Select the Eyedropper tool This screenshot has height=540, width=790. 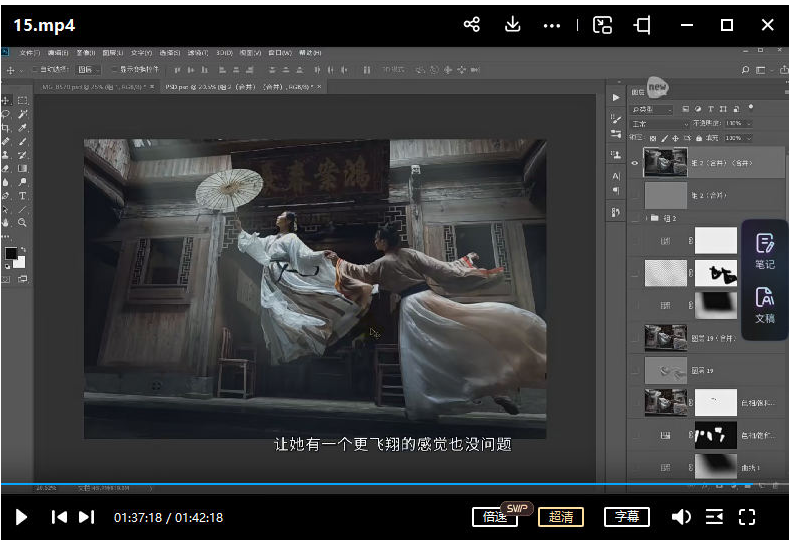[x=23, y=128]
